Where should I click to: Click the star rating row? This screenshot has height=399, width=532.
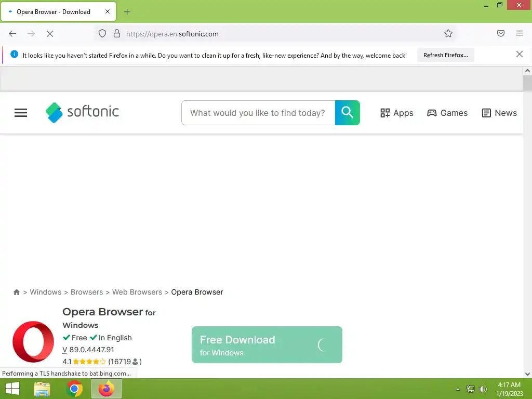tap(102, 362)
